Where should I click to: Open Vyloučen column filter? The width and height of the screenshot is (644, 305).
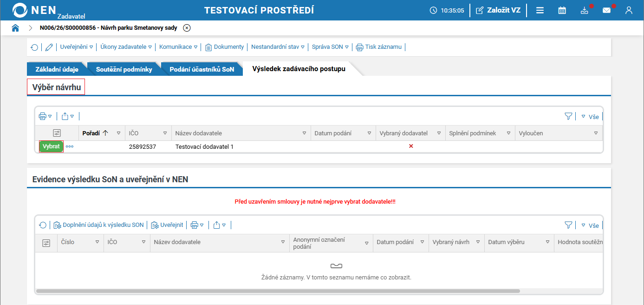(596, 133)
